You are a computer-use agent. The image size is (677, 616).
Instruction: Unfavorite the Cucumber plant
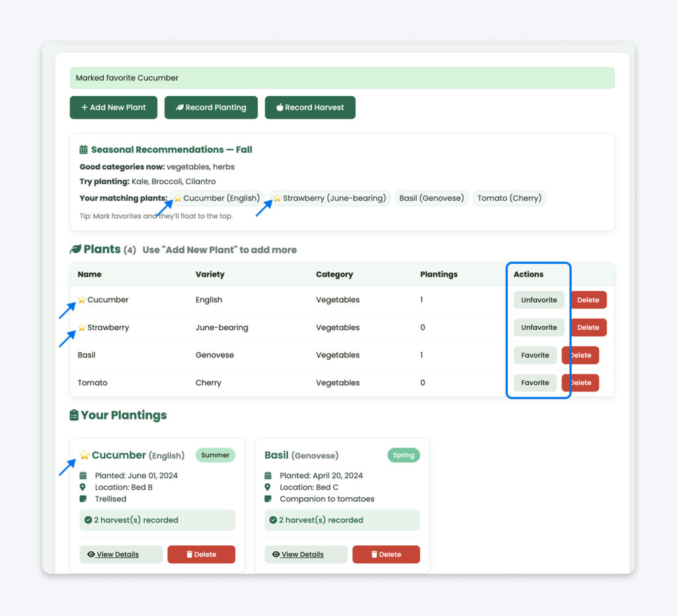point(539,299)
